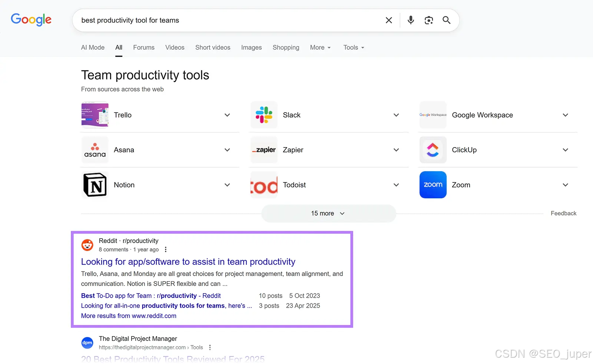Screen dimensions: 593x364
Task: Start voice search with microphone icon
Action: coord(411,20)
